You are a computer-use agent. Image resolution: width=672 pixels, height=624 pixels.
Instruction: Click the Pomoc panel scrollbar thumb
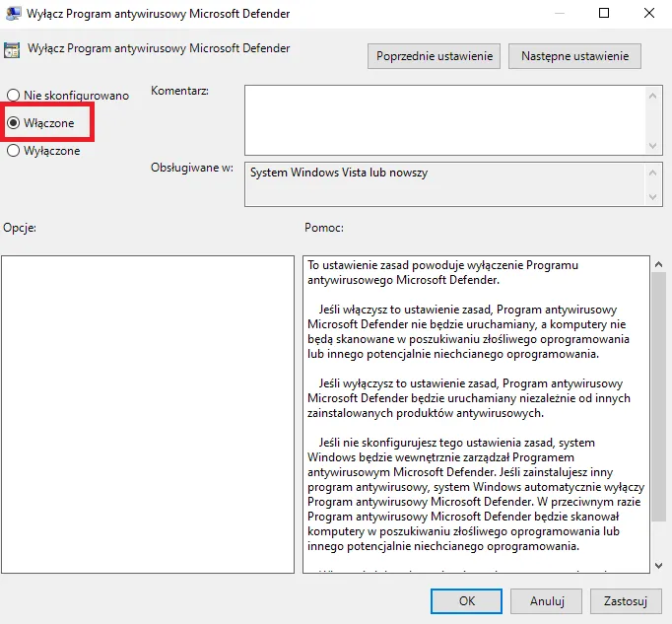pos(659,396)
